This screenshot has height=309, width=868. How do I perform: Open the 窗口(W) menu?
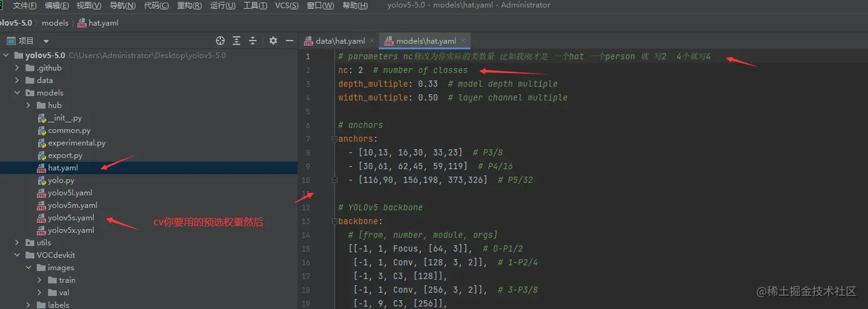pyautogui.click(x=321, y=6)
